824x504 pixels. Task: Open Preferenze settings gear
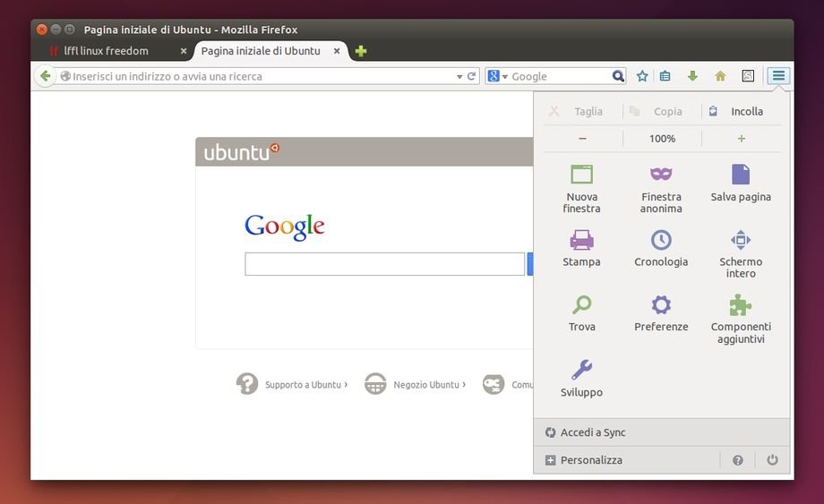[x=661, y=313]
